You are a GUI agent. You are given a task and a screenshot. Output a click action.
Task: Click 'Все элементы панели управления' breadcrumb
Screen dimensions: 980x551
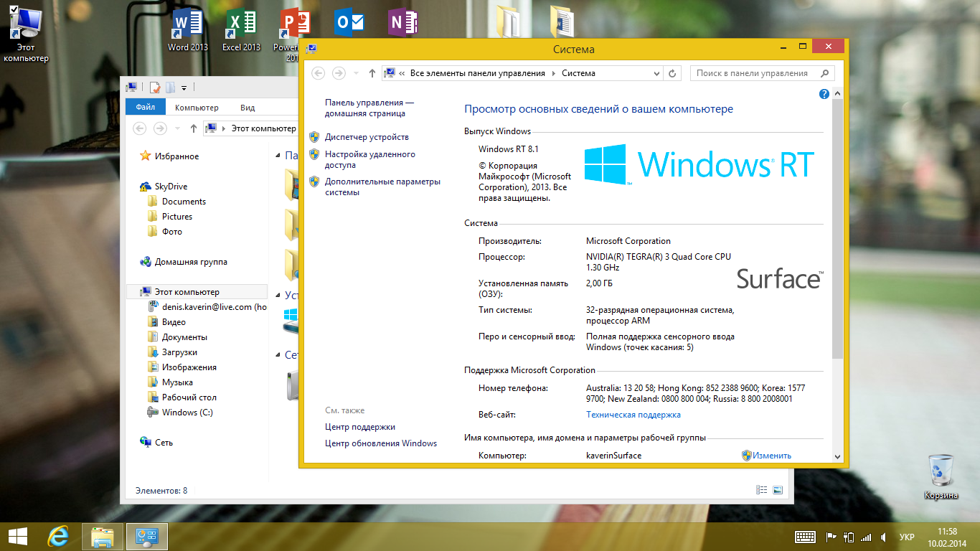477,73
